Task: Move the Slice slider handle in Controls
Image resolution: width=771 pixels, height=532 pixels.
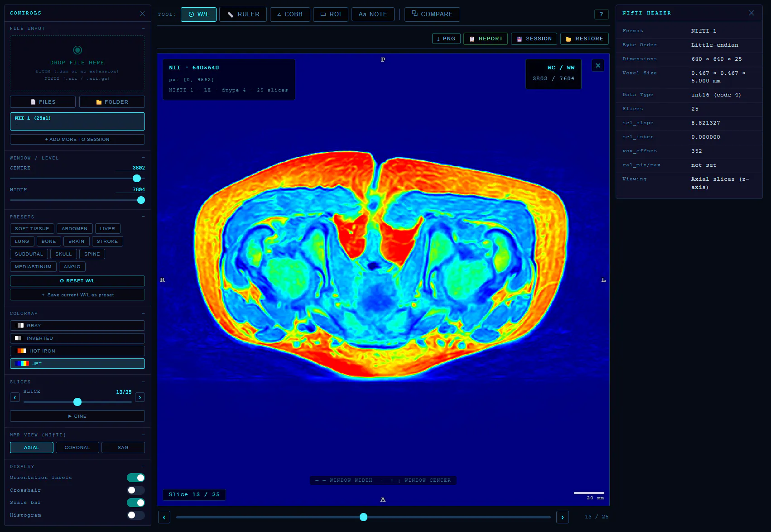Action: point(77,402)
